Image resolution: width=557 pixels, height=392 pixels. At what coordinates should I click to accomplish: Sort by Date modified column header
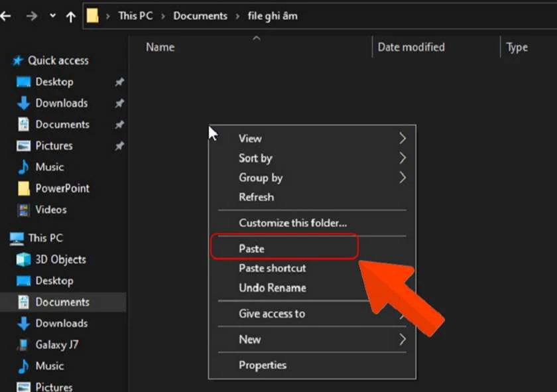pos(411,47)
